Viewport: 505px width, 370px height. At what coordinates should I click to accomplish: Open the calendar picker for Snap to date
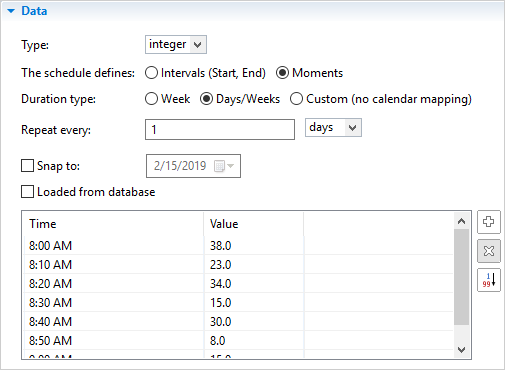pyautogui.click(x=224, y=166)
